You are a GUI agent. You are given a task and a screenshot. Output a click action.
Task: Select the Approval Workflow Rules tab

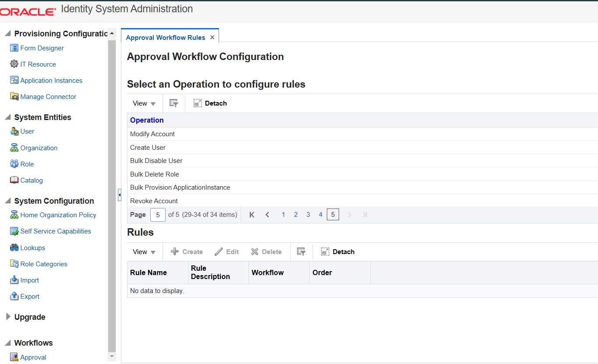coord(166,38)
